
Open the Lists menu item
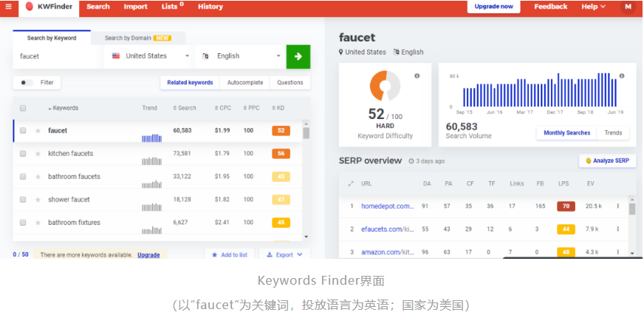(173, 7)
